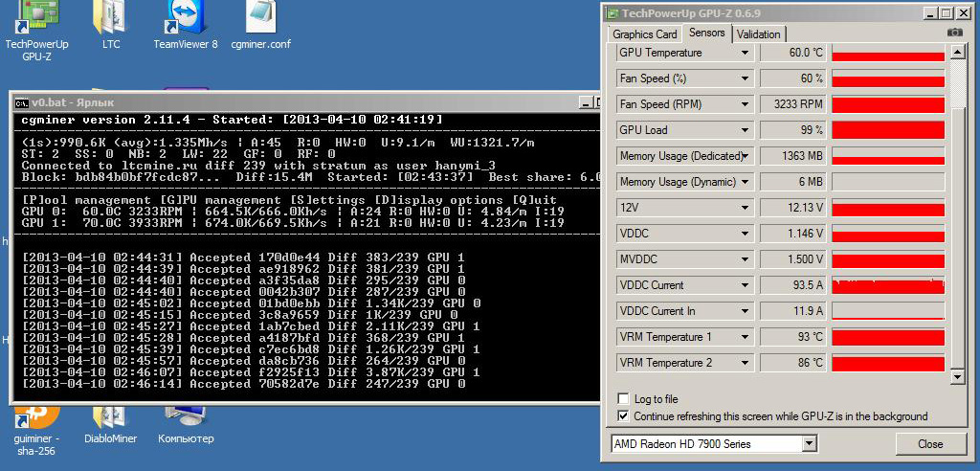Switch to the Graphics Card tab
Image resolution: width=980 pixels, height=471 pixels.
pyautogui.click(x=644, y=34)
